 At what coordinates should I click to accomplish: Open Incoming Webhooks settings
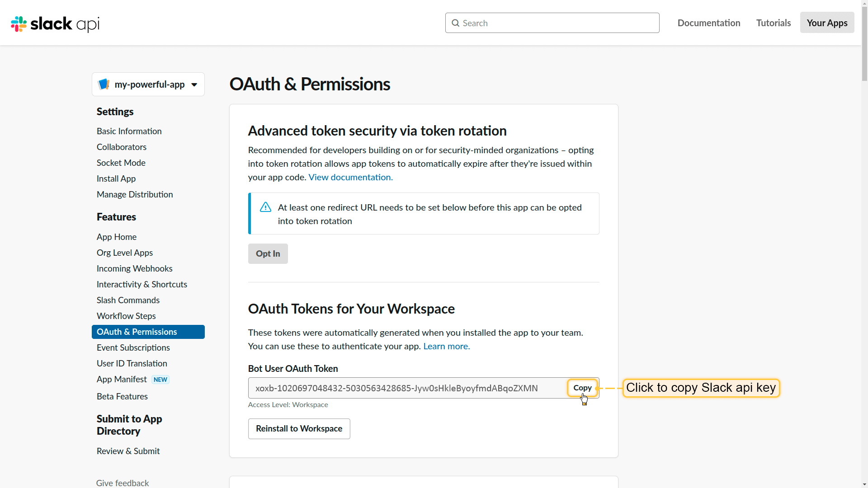(134, 268)
